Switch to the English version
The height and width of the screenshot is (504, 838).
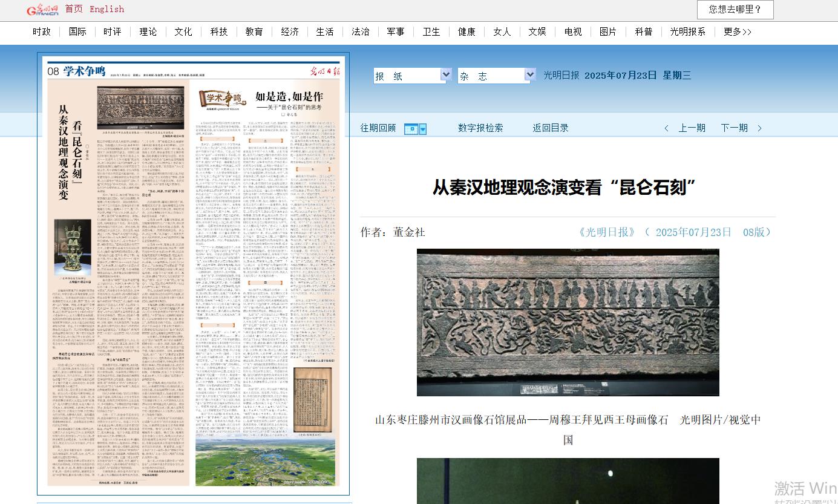tap(106, 9)
